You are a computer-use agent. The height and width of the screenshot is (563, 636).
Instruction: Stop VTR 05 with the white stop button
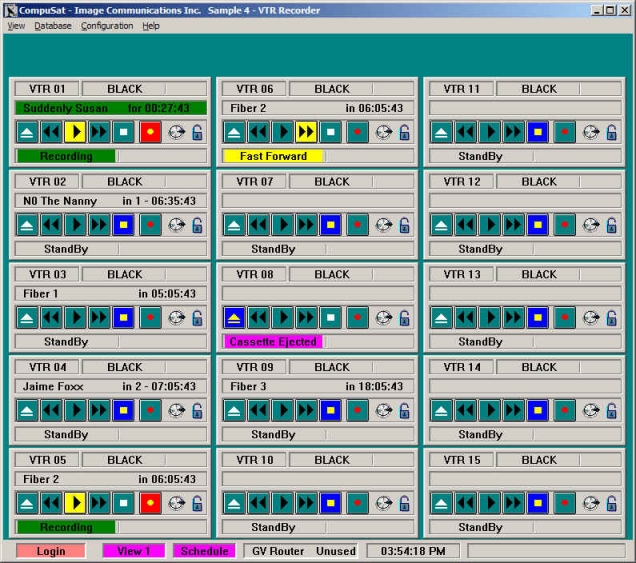pos(123,503)
